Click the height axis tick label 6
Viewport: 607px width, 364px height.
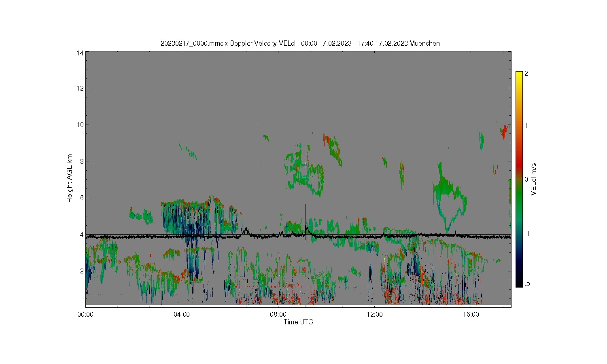[x=82, y=198]
